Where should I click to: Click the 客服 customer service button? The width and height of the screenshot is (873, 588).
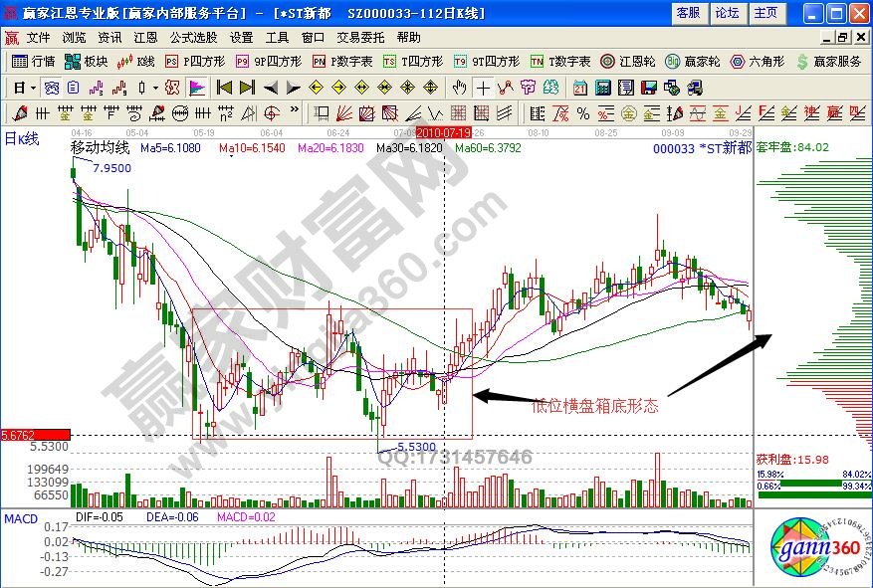(688, 13)
